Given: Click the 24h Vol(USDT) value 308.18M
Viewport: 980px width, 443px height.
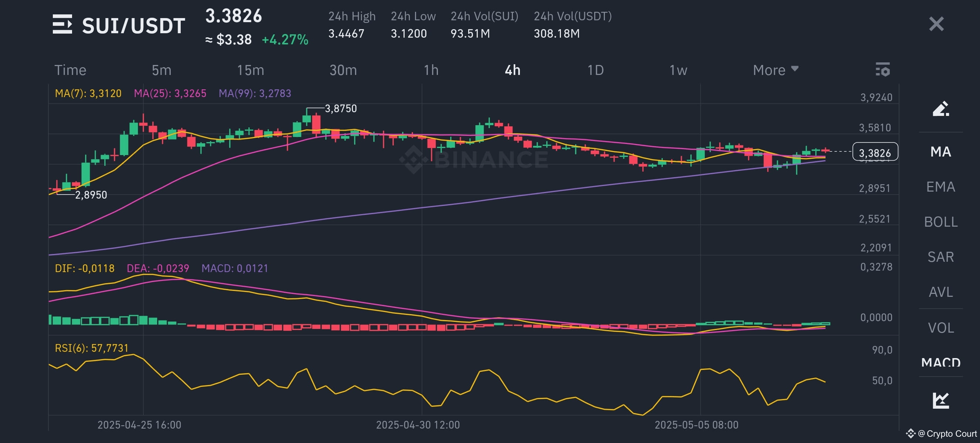Looking at the screenshot, I should (x=557, y=34).
